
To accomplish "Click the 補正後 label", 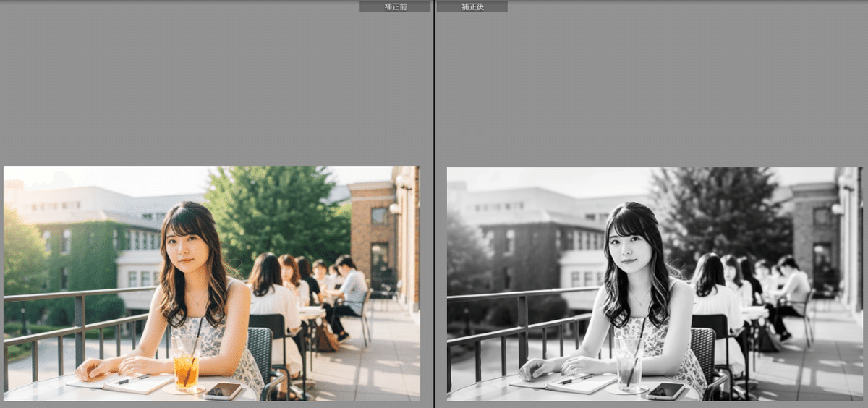I will (472, 7).
